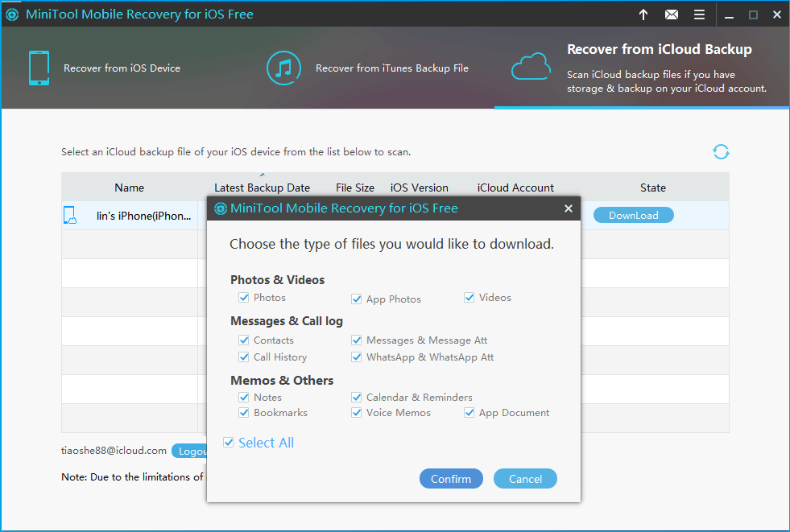Uncheck the App Photos checkbox

click(x=357, y=299)
